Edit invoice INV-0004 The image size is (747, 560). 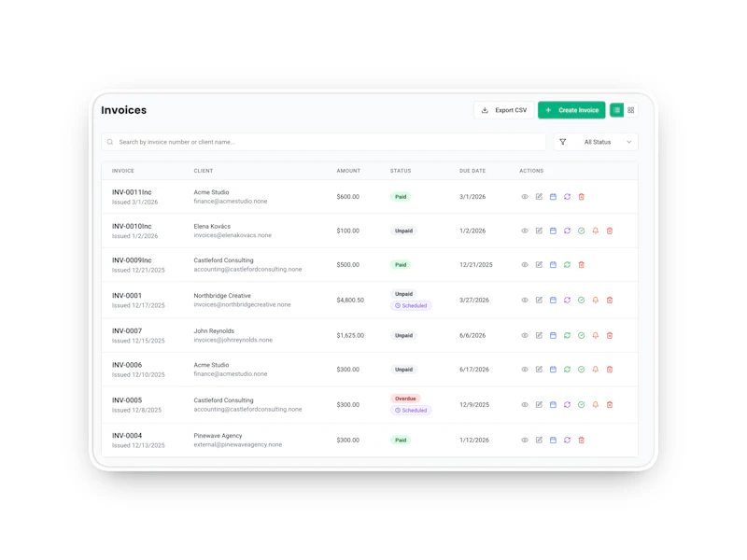click(539, 440)
